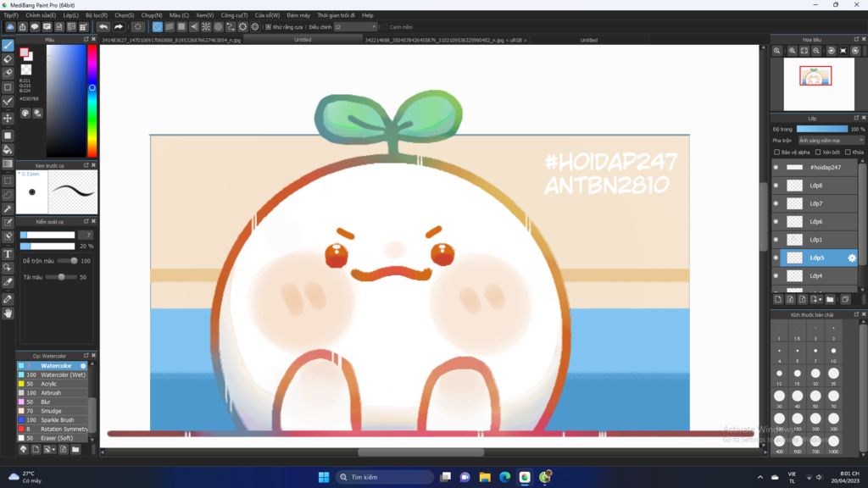Tick the Xén bớt checkbox

tap(818, 152)
